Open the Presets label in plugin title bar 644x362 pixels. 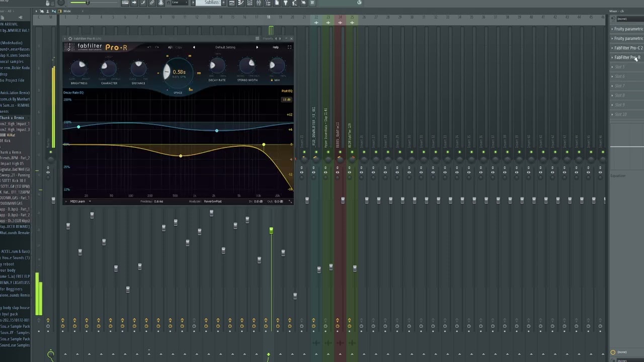tap(268, 38)
